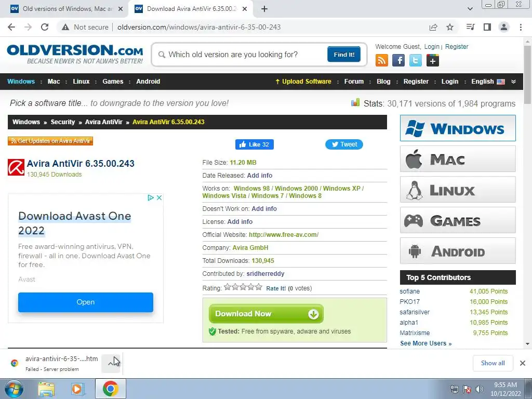This screenshot has height=399, width=532.
Task: Open Windows Start menu
Action: tap(14, 389)
